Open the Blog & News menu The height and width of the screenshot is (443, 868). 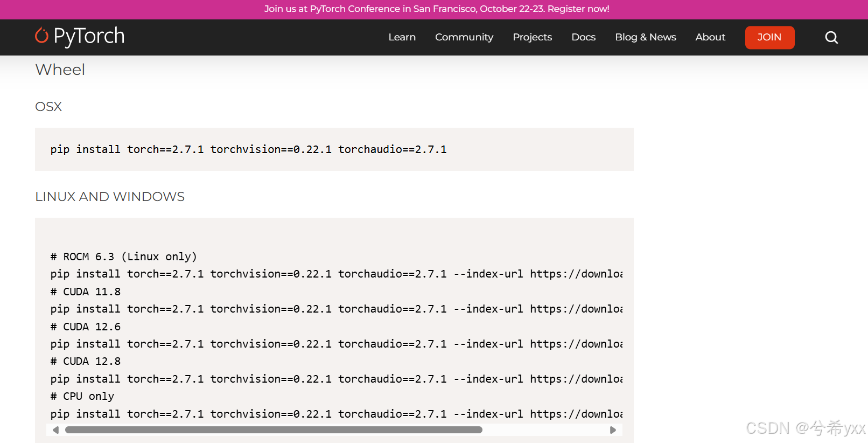645,37
